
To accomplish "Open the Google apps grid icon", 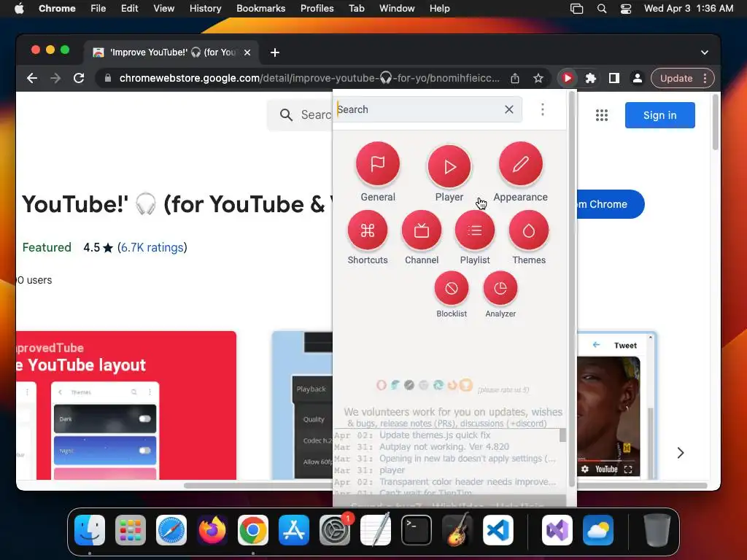I will [602, 115].
